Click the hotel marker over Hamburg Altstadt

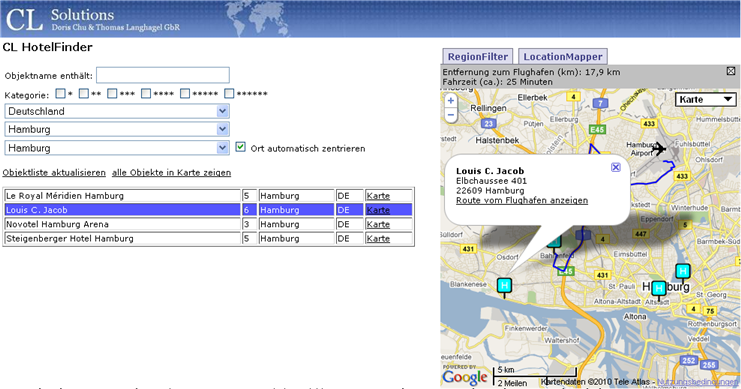(x=659, y=289)
